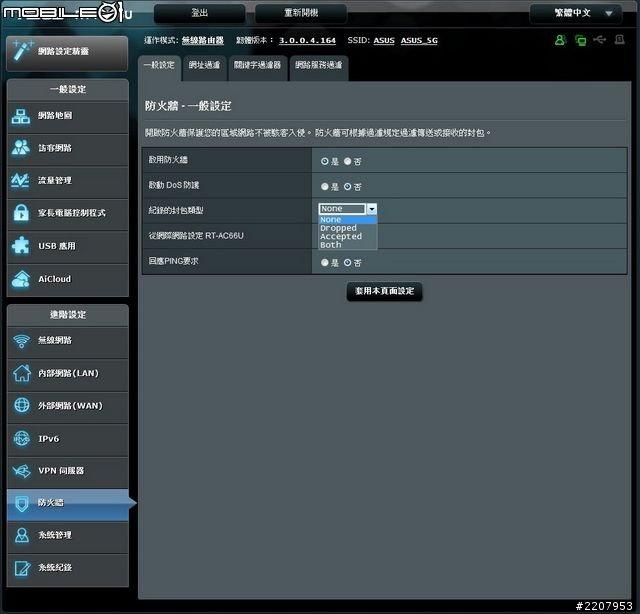
Task: Open 流量管理 traffic manager icon
Action: click(x=22, y=181)
